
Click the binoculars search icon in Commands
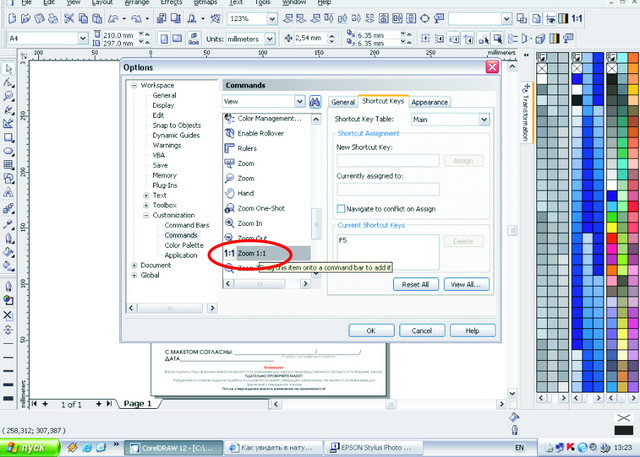click(315, 102)
